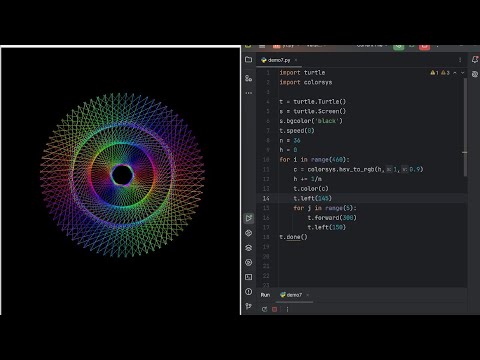Click the black hole at the spiral's center in the turtle window
The image size is (480, 360).
click(x=122, y=175)
